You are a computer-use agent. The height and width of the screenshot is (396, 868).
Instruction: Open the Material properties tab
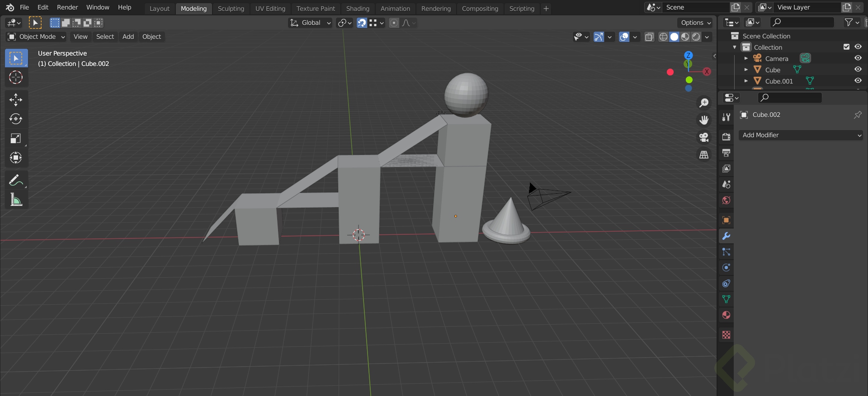(726, 315)
